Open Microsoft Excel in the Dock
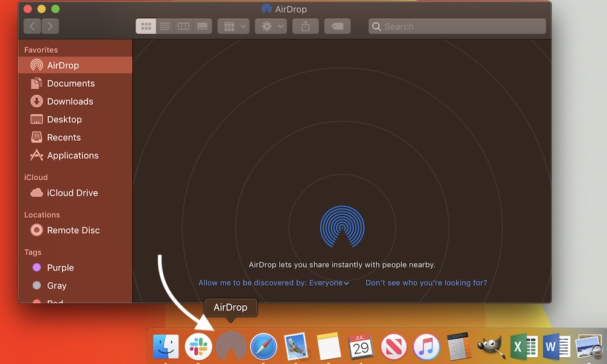Screen dimensions: 607x364 (x=523, y=346)
